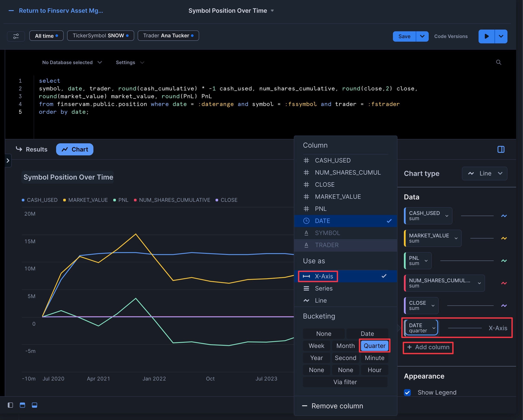Click CASH_USED blue legend swatch

23,200
